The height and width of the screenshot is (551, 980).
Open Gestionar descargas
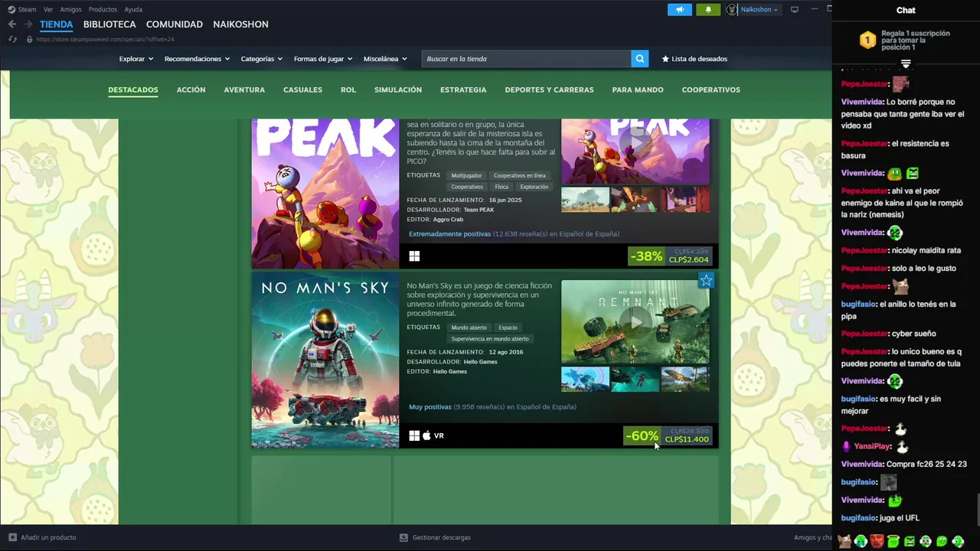(x=436, y=537)
